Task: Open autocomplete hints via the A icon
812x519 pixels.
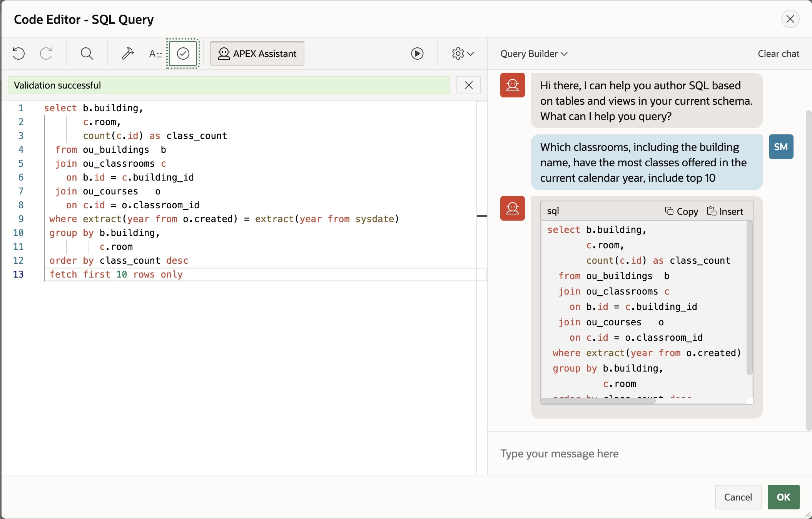Action: coord(155,54)
